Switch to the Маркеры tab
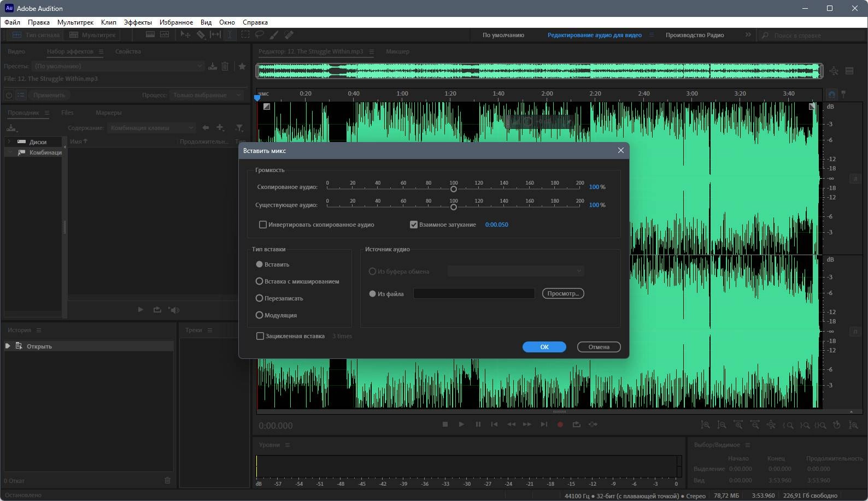 tap(108, 113)
